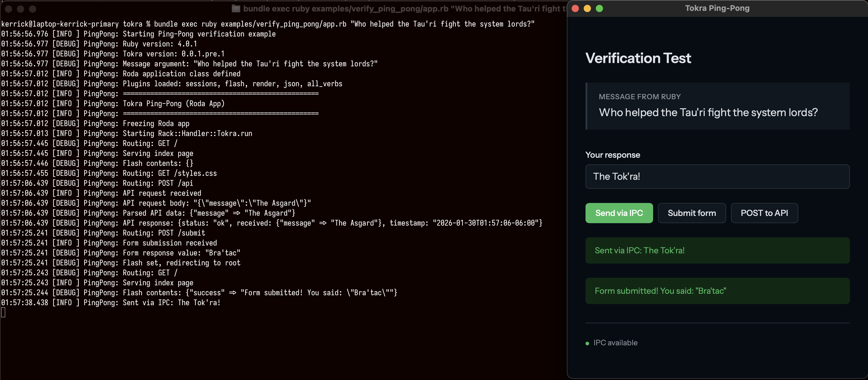Click the inactive terminal zoom button
Screen dimensions: 868x380
tap(33, 9)
